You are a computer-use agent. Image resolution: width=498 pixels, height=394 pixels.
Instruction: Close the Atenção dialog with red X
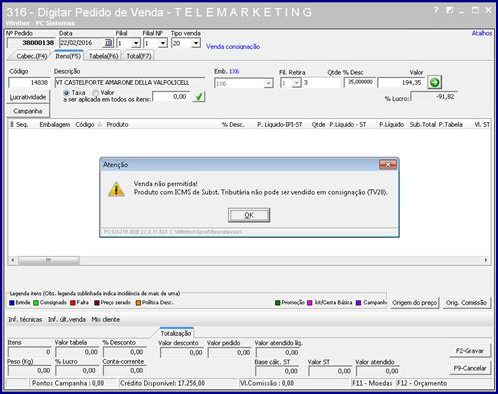[388, 164]
